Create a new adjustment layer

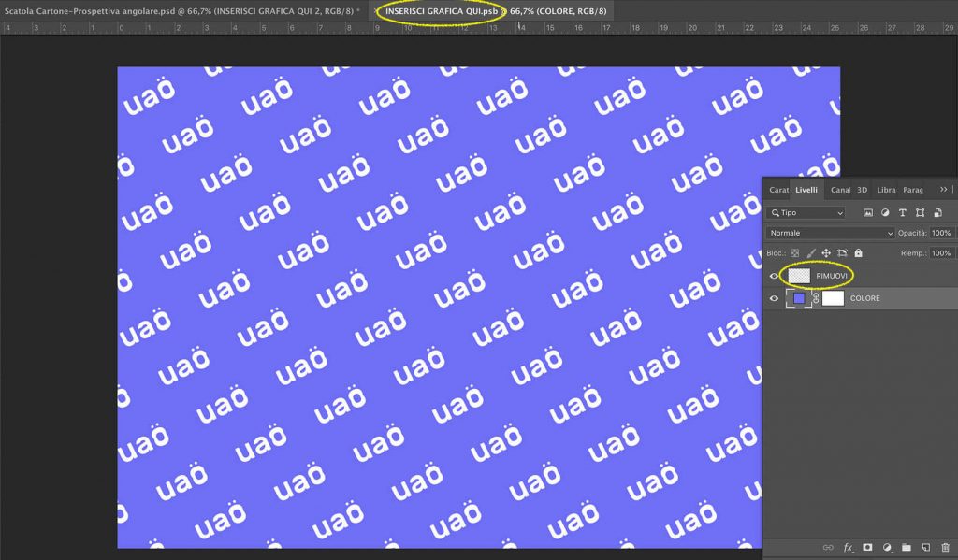click(886, 547)
